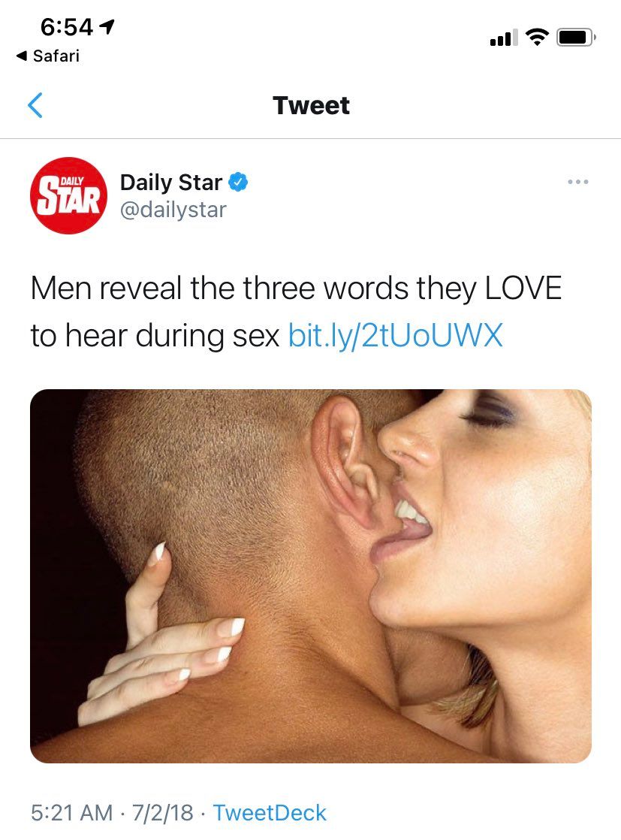Go back using the blue chevron arrow
Viewport: 621px width, 840px height.
(x=35, y=105)
